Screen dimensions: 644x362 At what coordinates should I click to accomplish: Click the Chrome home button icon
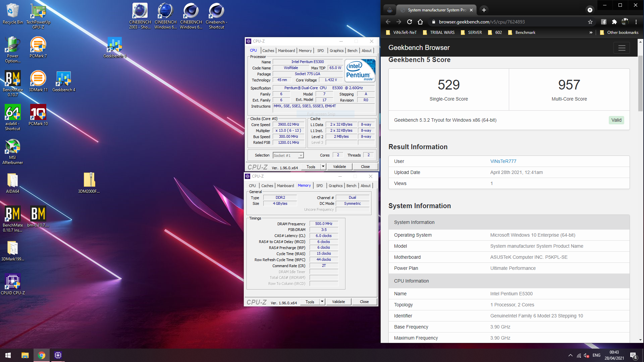[x=420, y=22]
